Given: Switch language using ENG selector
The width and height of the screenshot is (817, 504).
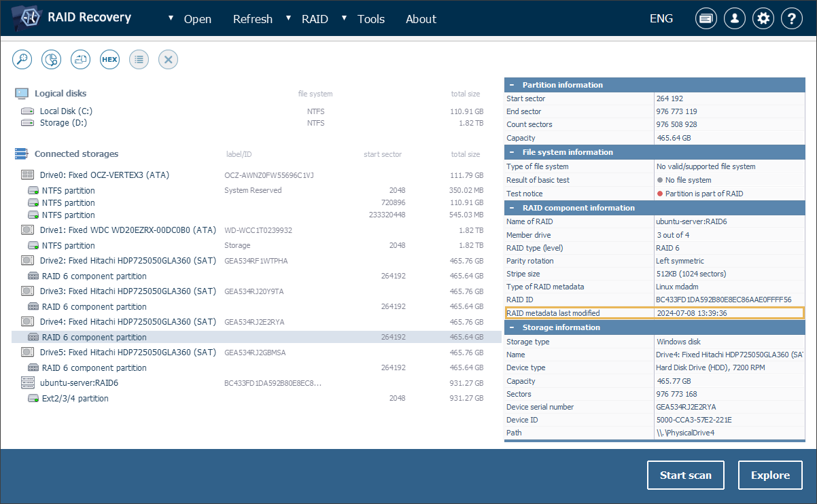Looking at the screenshot, I should [661, 19].
